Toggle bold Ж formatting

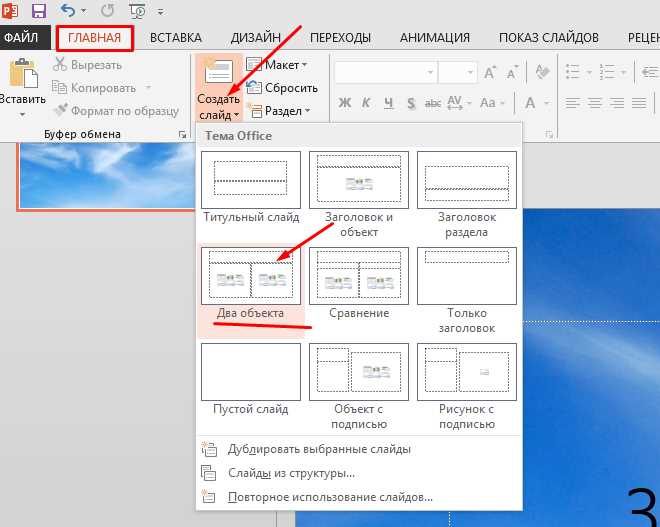pyautogui.click(x=345, y=102)
